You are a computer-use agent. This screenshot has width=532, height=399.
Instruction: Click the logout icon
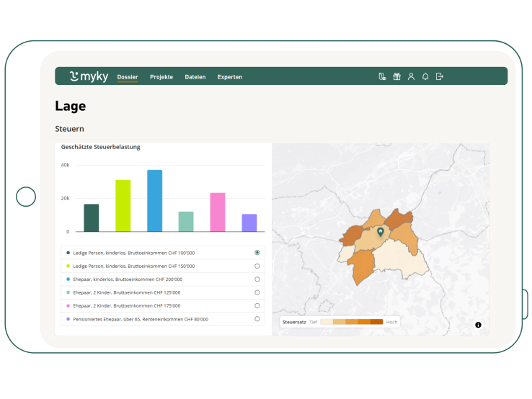pos(440,76)
